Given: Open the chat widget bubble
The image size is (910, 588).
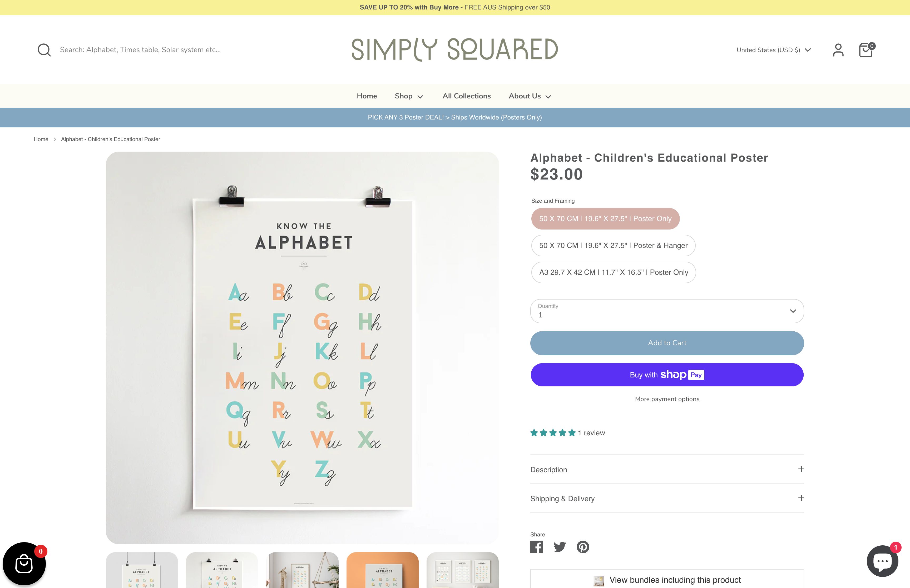Looking at the screenshot, I should (x=883, y=561).
